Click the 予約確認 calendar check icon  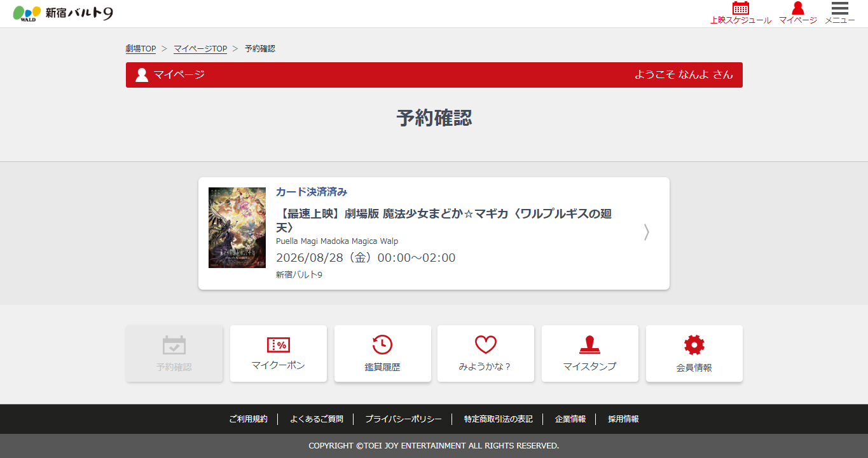[174, 346]
